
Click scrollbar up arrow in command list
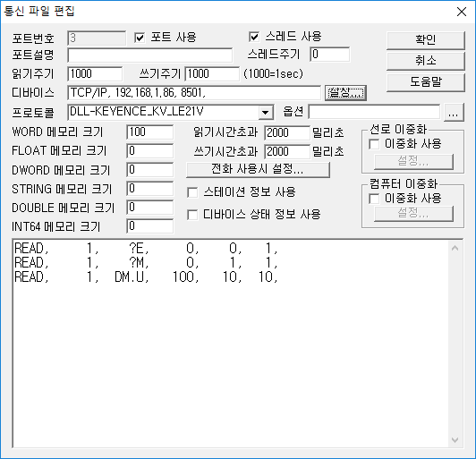pos(455,248)
